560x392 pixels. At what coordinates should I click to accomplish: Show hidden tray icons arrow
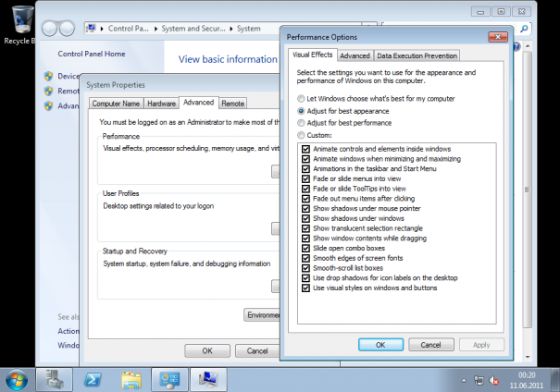[x=464, y=381]
